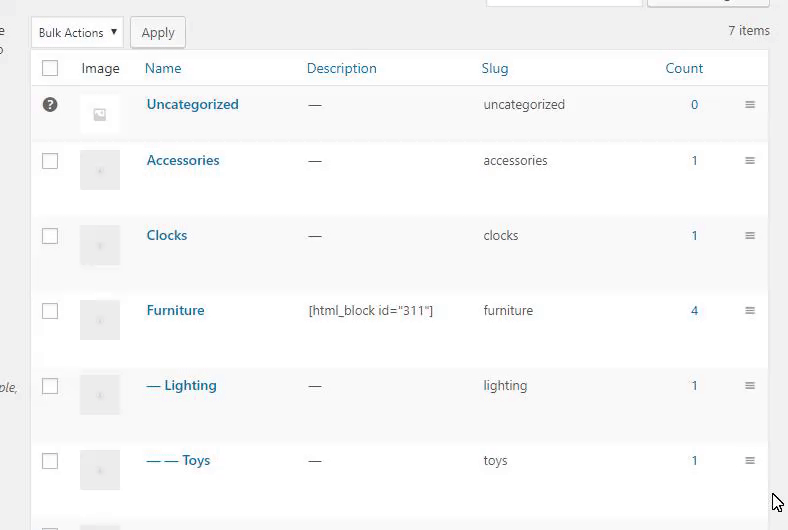Click the drag handle for Furniture row
This screenshot has height=530, width=788.
[750, 311]
